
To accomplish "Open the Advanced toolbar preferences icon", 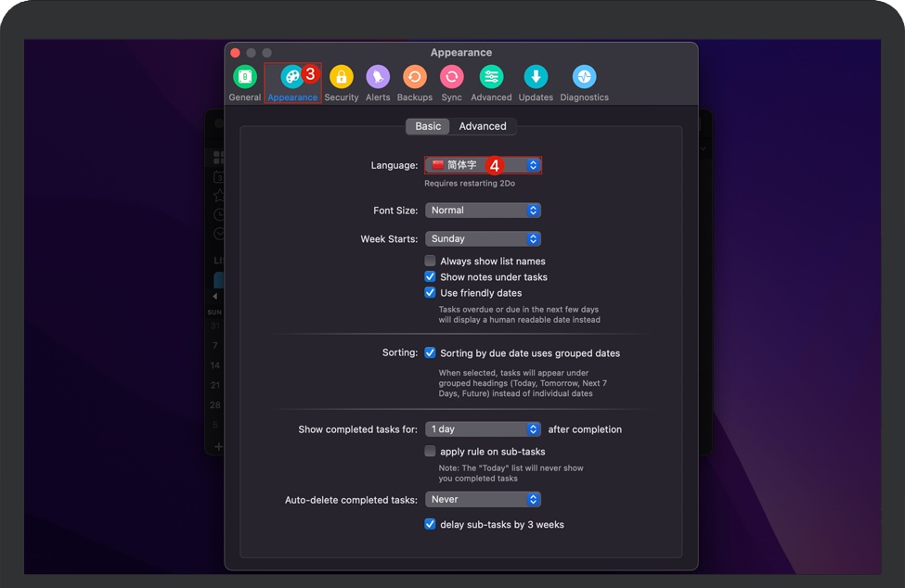I will (x=491, y=78).
